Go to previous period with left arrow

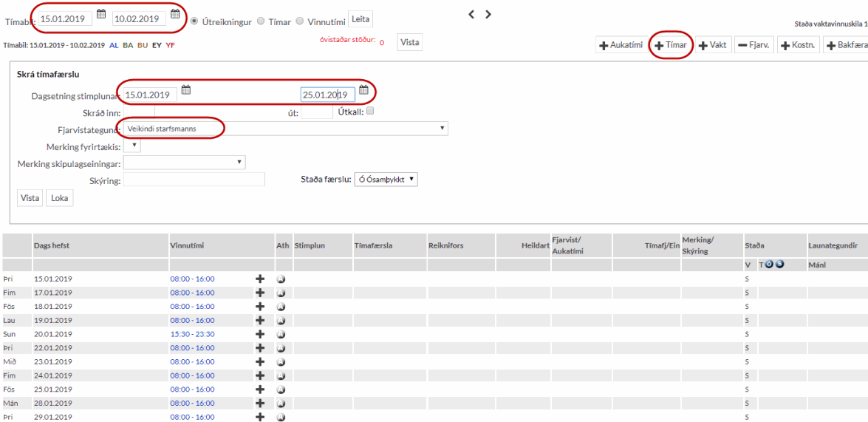pyautogui.click(x=472, y=14)
